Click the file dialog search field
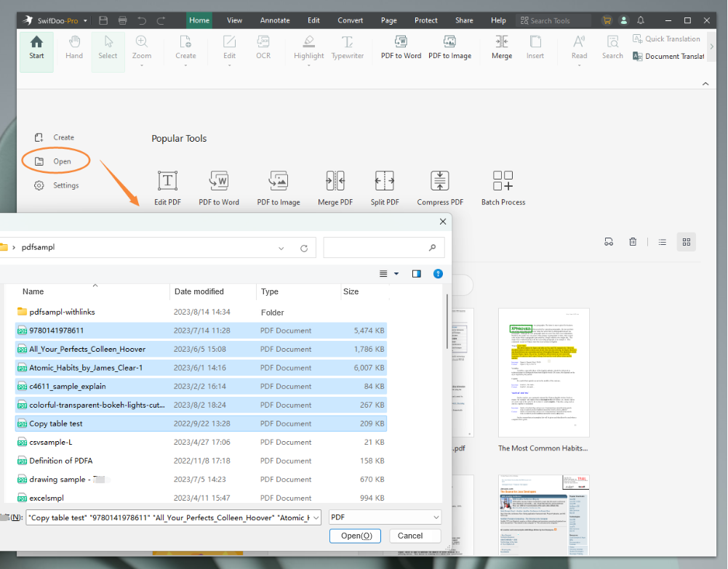Screen dimensions: 728x569 (384, 247)
